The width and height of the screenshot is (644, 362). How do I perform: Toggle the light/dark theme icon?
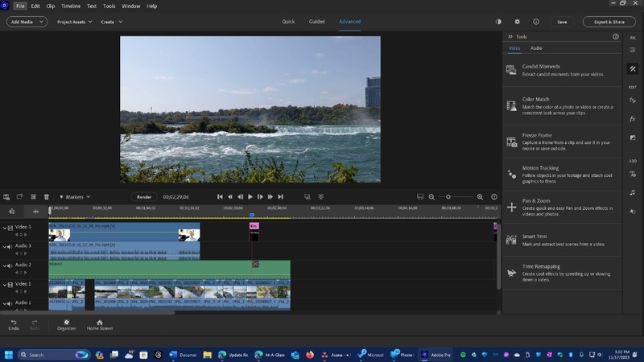[498, 22]
